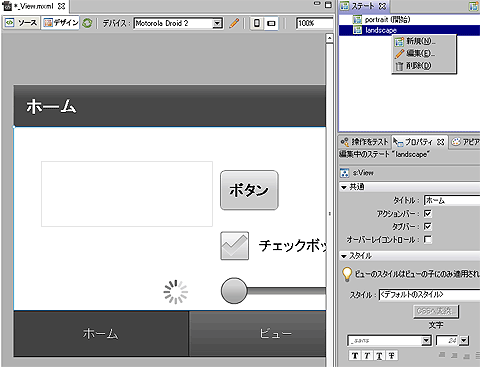Close the *_View.mxml editor tab

point(61,6)
